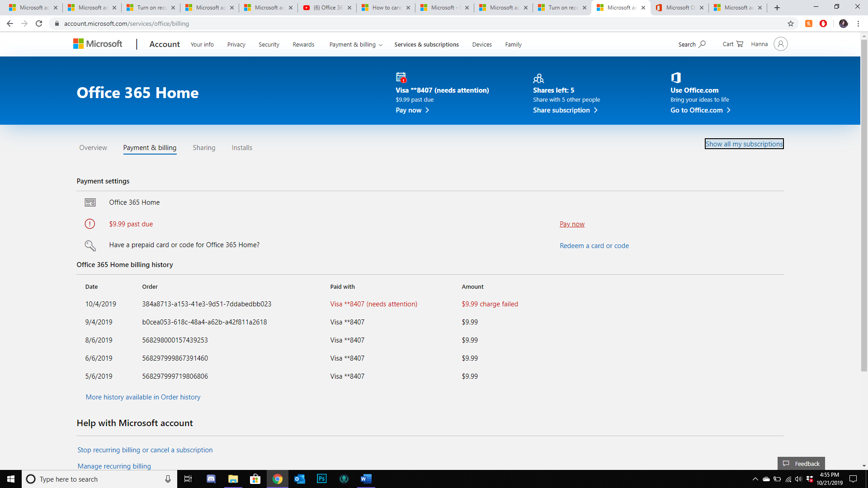Screen dimensions: 868x488
Task: Click the Hanna profile avatar icon
Action: 780,44
